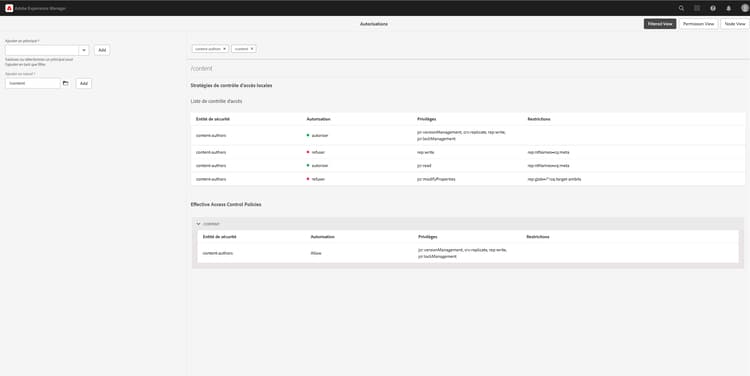Screen dimensions: 750x376
Task: Click the jcr:modifyProperties privilege cell
Action: [x=436, y=179]
